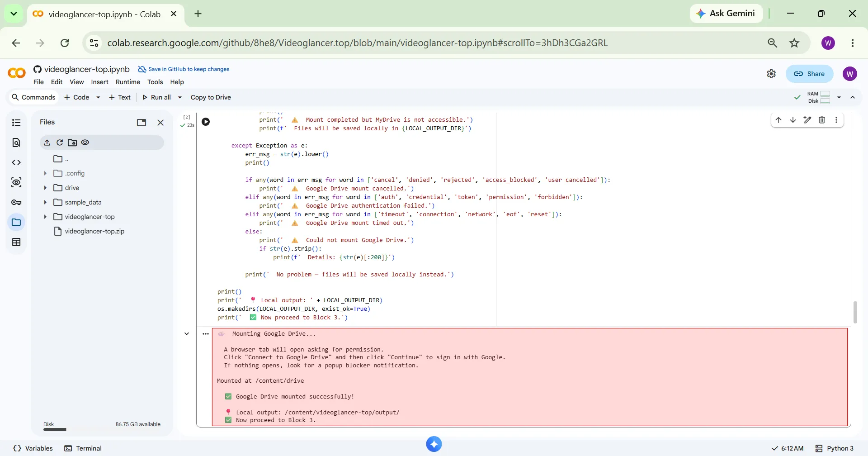Move cell down arrow
Image resolution: width=868 pixels, height=456 pixels.
click(x=793, y=120)
